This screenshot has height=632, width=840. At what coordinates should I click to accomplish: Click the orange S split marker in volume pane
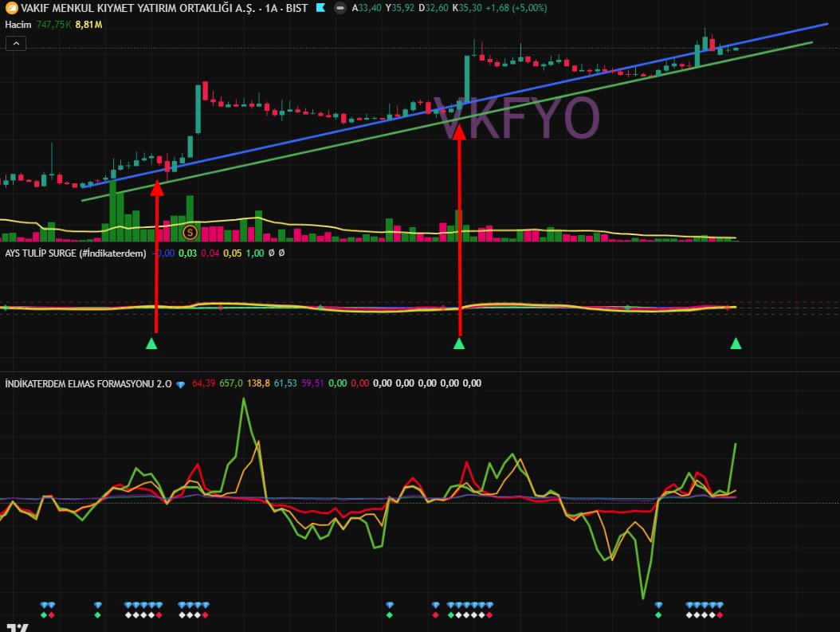point(190,233)
